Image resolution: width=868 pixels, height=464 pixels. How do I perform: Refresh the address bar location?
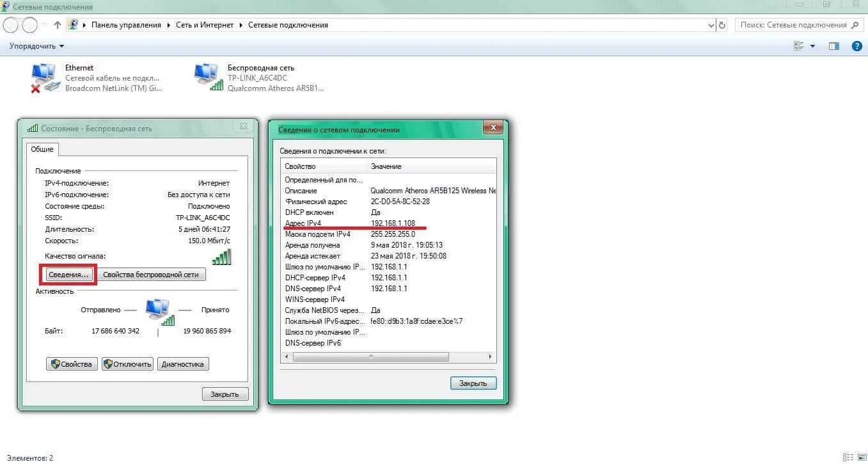[x=722, y=25]
